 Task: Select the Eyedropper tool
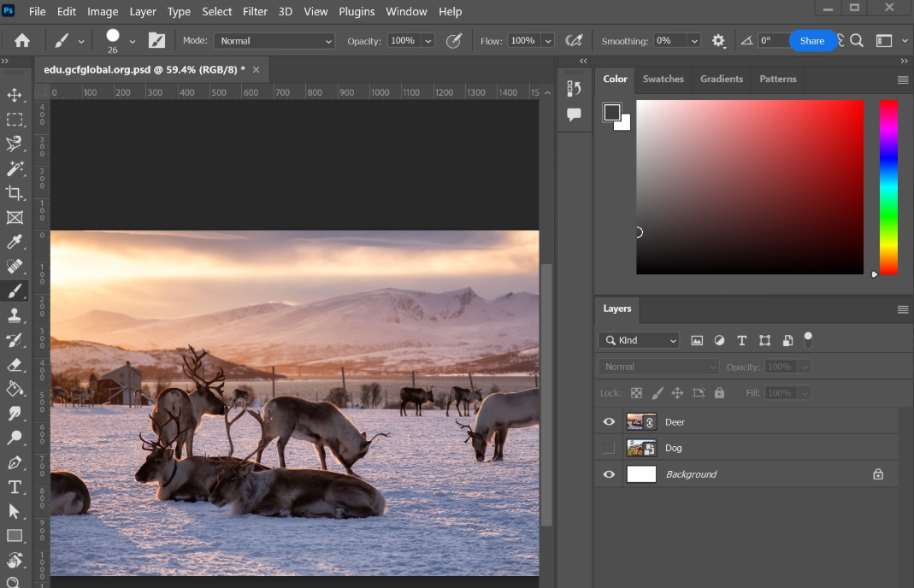[x=13, y=241]
